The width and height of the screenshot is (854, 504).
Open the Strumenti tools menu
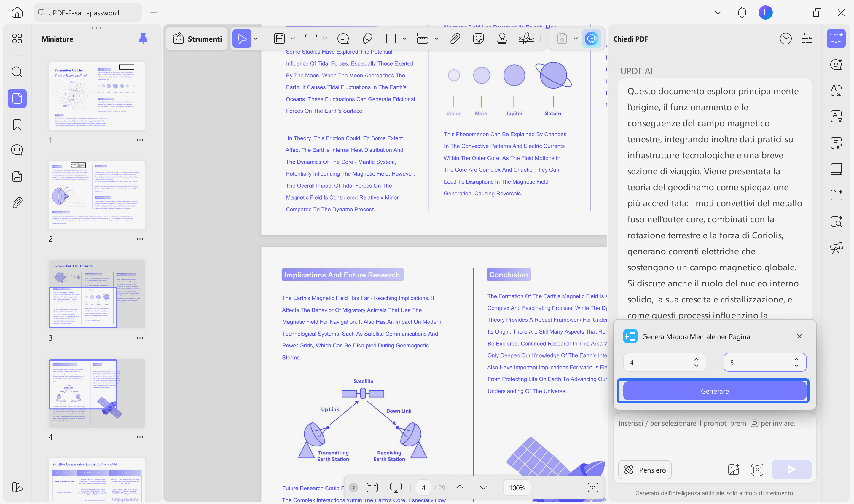click(197, 39)
